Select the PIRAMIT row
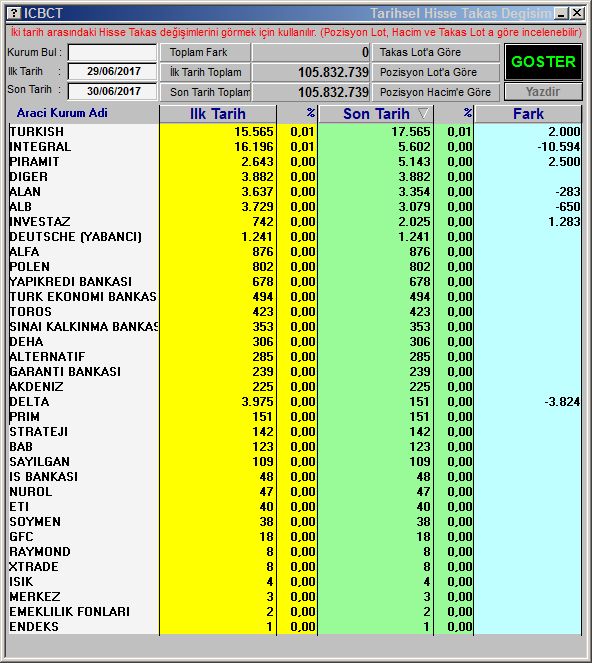The image size is (592, 663). click(295, 162)
